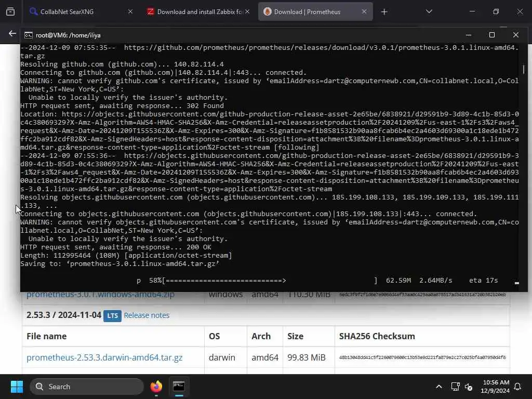Close the root@VM6 terminal window
This screenshot has width=532, height=399.
point(515,35)
